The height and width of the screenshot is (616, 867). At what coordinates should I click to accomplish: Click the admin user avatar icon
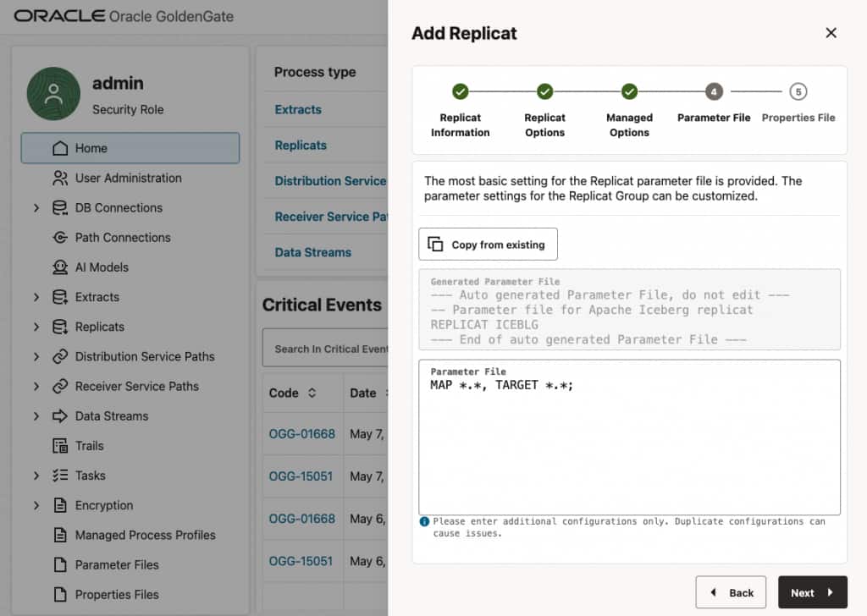tap(53, 94)
